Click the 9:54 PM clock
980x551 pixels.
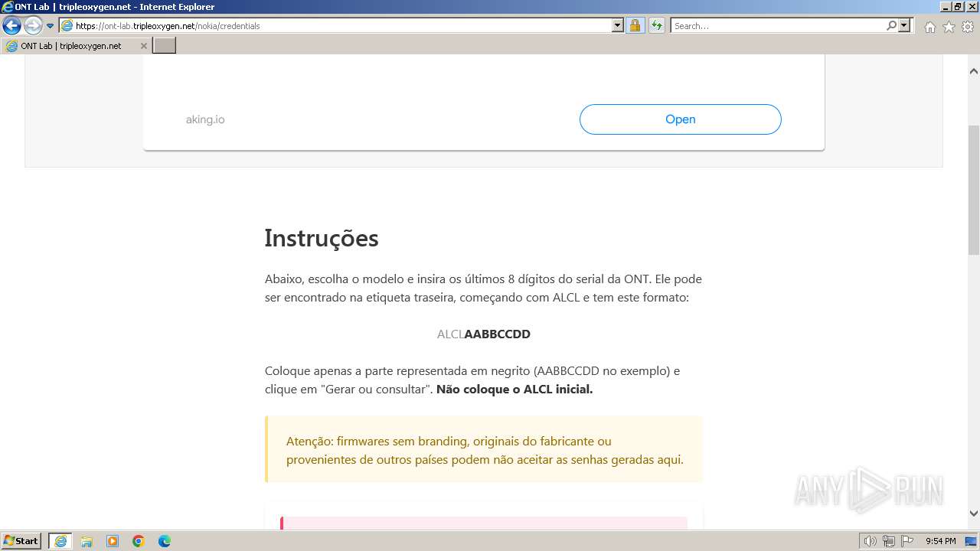click(940, 541)
